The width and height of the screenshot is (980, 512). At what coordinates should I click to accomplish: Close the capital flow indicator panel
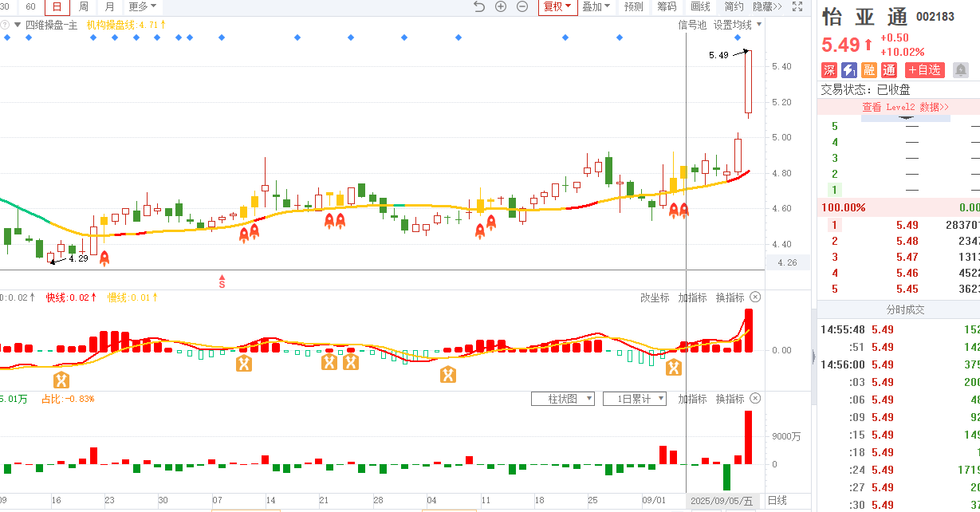coord(755,399)
